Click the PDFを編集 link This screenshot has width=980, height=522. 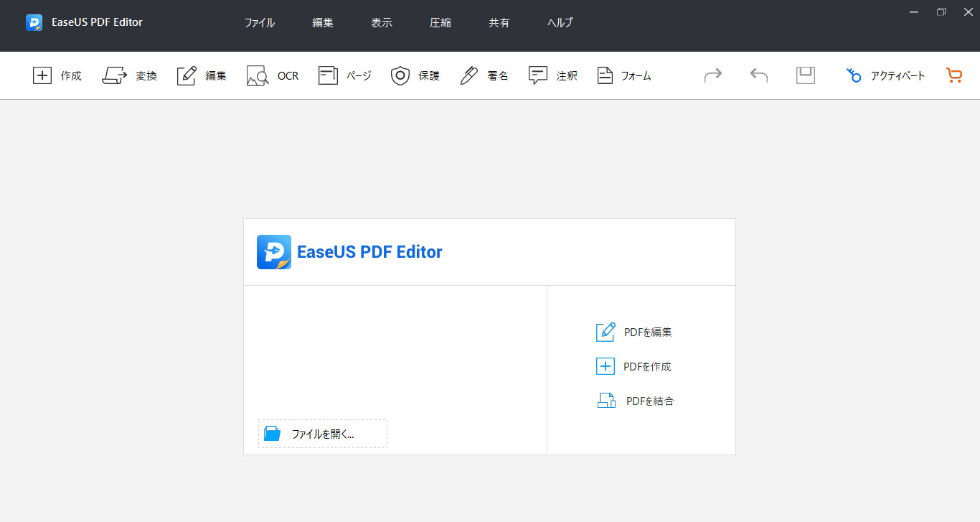pyautogui.click(x=634, y=332)
